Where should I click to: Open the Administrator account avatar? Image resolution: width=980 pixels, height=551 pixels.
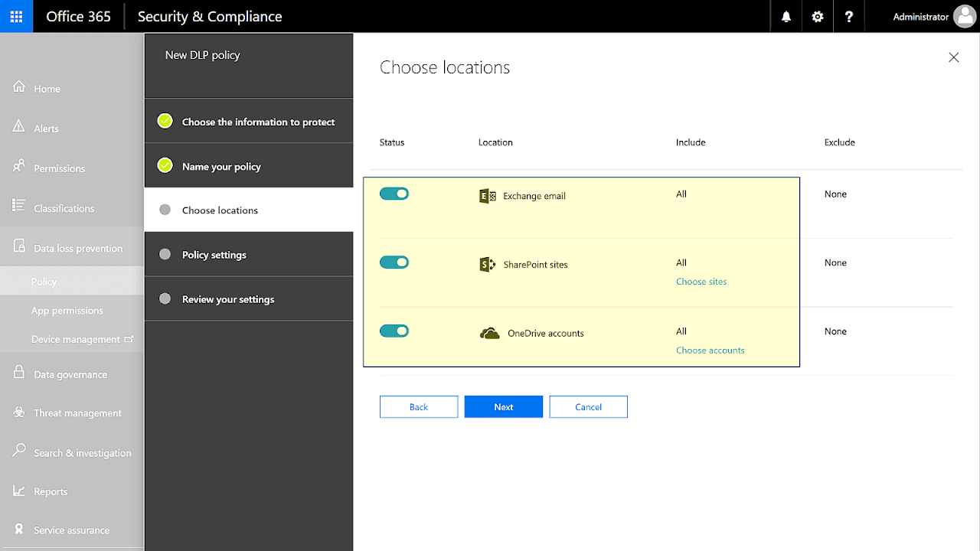click(964, 17)
